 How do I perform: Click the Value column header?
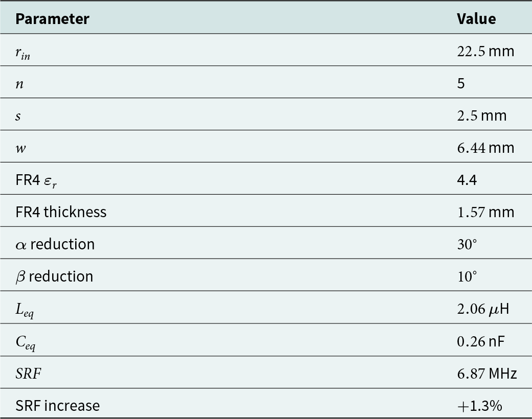tap(476, 18)
